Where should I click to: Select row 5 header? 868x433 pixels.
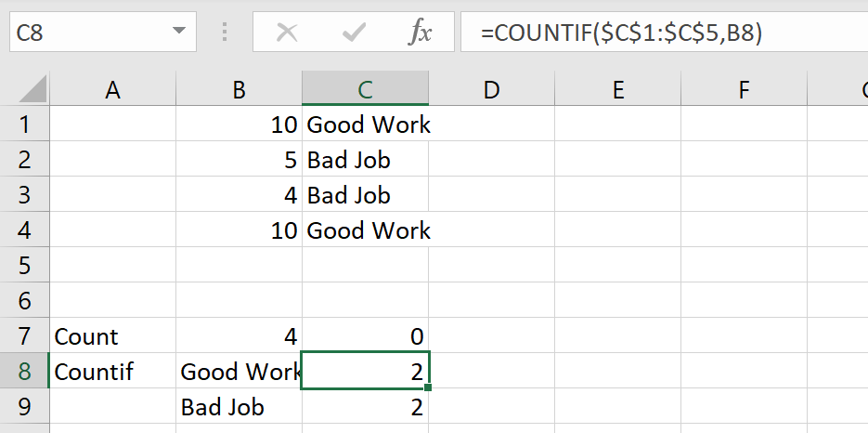pyautogui.click(x=24, y=265)
